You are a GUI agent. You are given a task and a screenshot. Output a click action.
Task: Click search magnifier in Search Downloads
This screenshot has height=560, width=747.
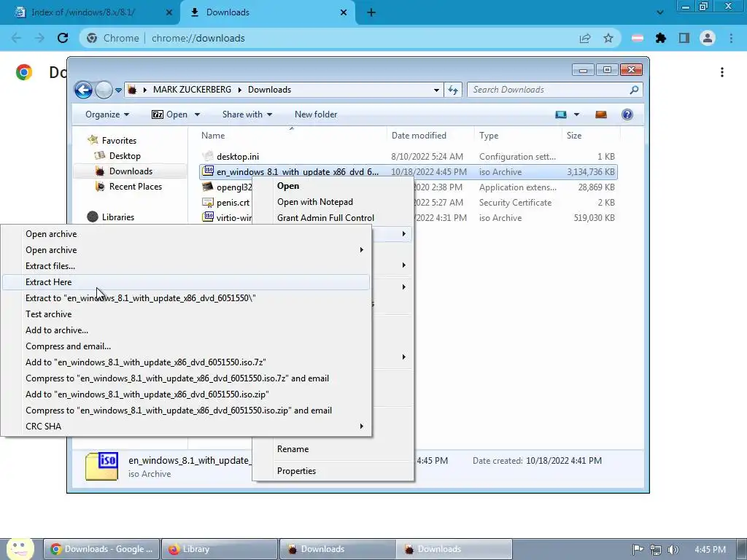634,90
